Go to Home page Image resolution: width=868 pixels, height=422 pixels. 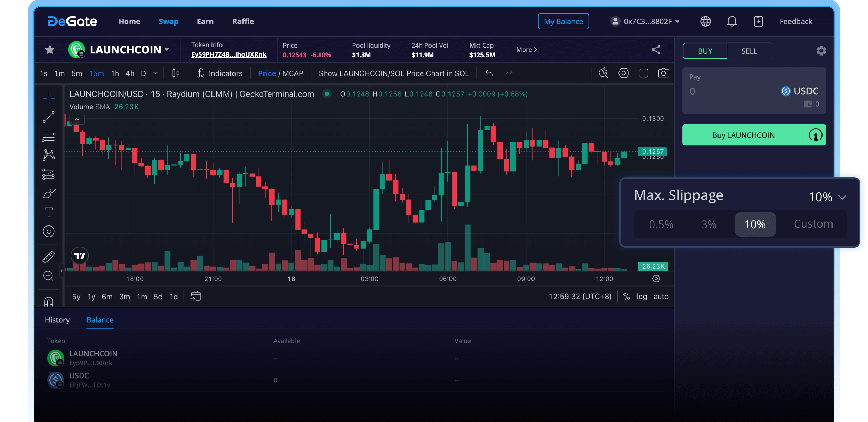pyautogui.click(x=130, y=21)
